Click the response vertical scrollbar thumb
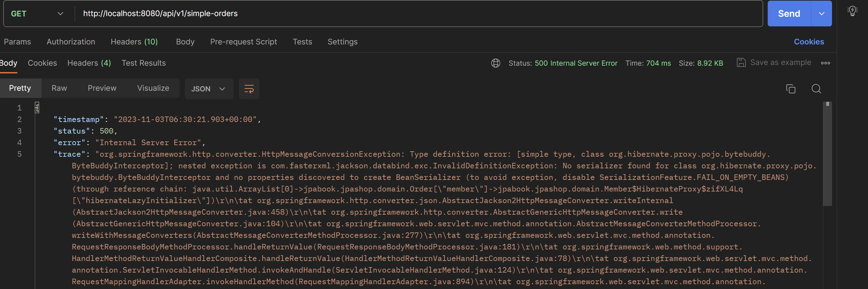Viewport: 868px width, 289px height. coord(827,154)
